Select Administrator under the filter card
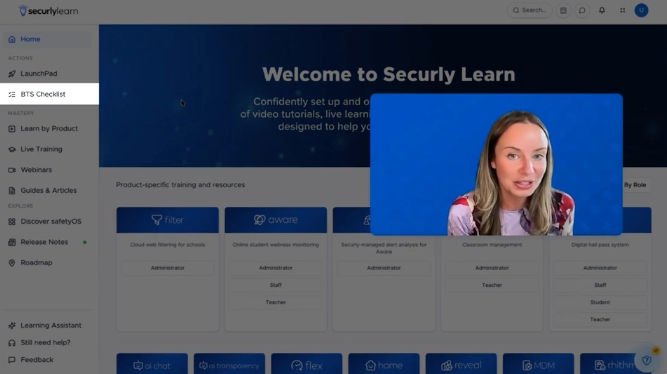Image resolution: width=667 pixels, height=374 pixels. 168,268
